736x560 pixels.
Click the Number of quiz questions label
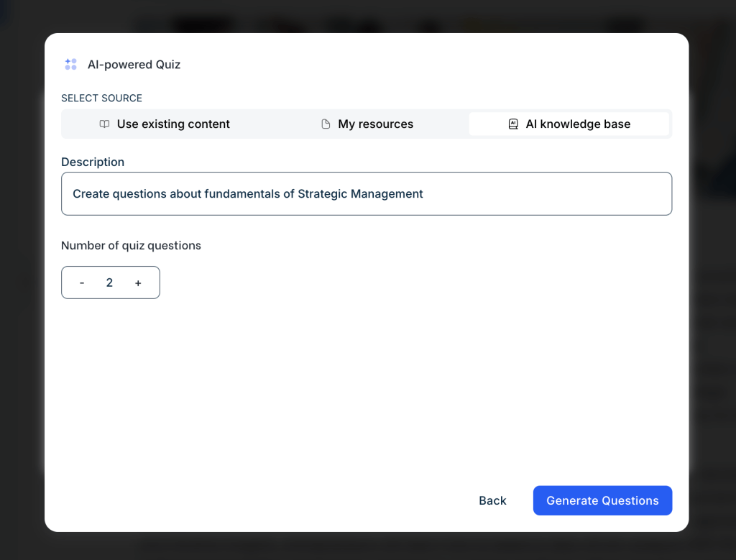click(131, 246)
